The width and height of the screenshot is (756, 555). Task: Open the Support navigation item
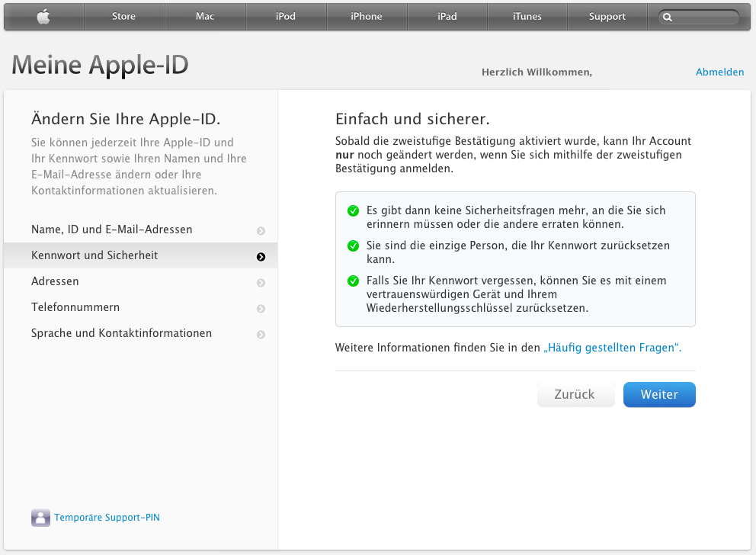[x=607, y=17]
